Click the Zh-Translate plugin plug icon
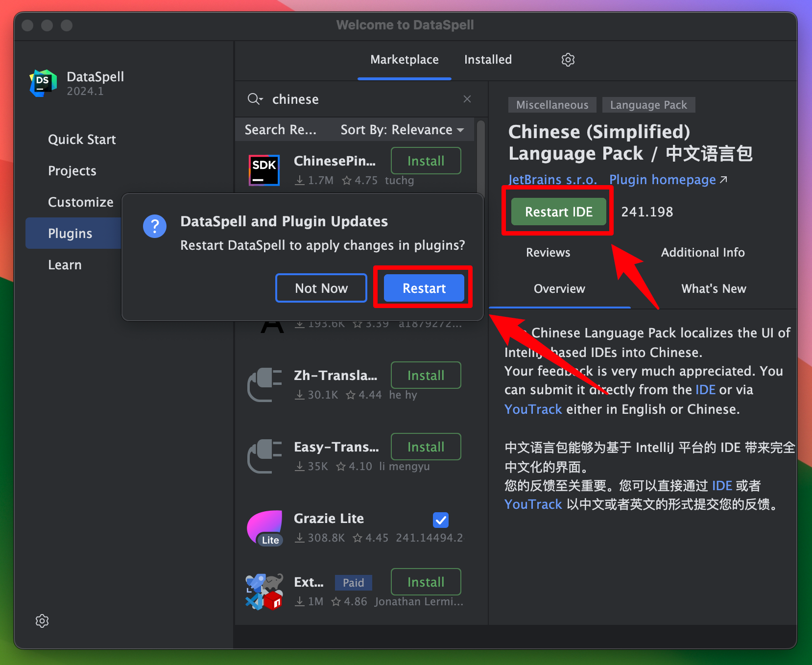812x665 pixels. click(264, 385)
